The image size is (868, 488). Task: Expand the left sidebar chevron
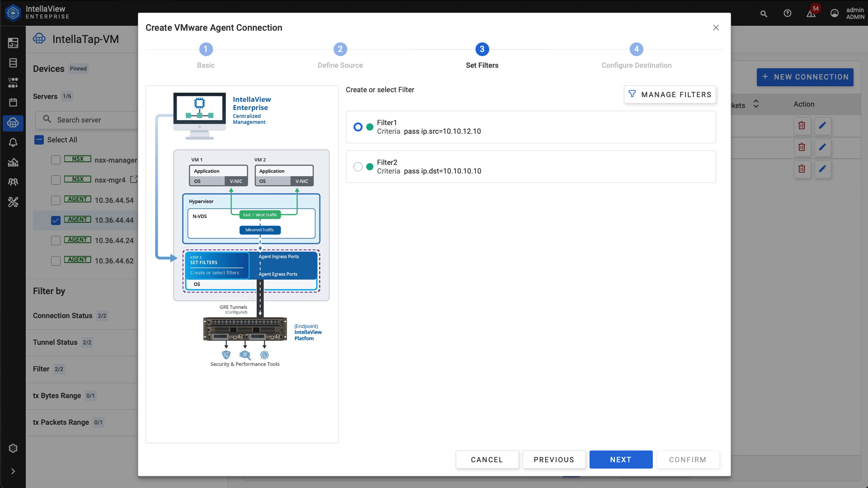pos(13,471)
